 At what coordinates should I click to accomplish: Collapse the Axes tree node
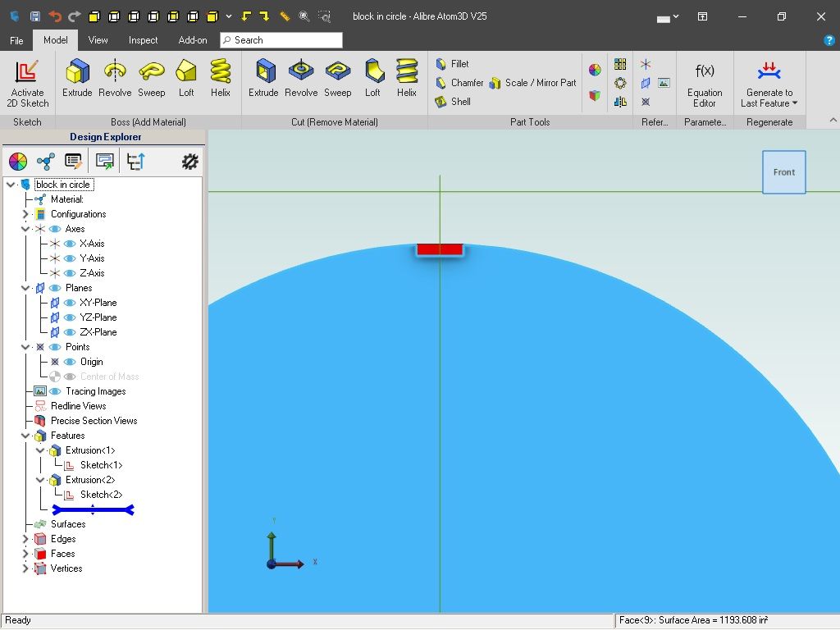[25, 230]
